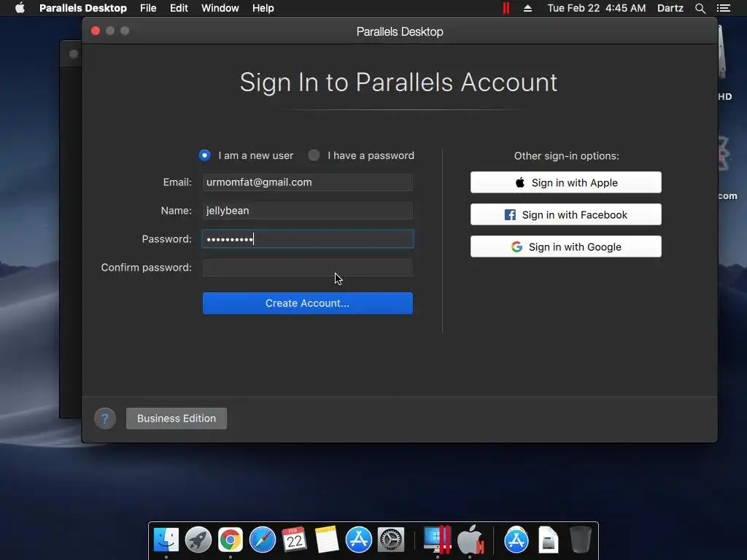
Task: Sign in with Apple
Action: coord(566,182)
